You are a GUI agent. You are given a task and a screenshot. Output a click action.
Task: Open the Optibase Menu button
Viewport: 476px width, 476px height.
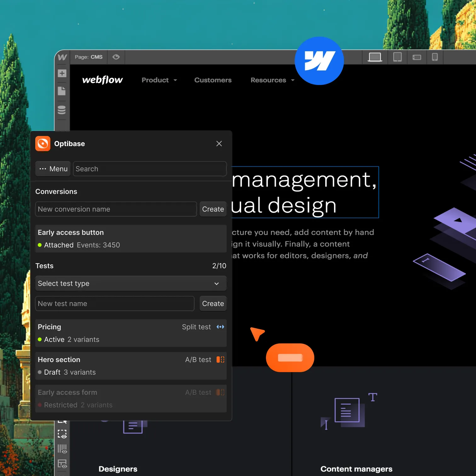click(x=53, y=169)
